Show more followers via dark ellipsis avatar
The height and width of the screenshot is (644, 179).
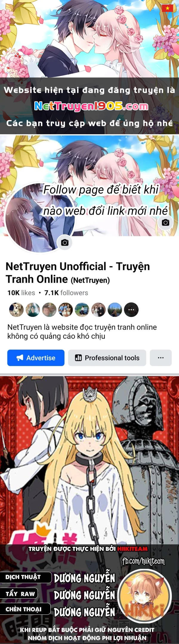tap(131, 310)
